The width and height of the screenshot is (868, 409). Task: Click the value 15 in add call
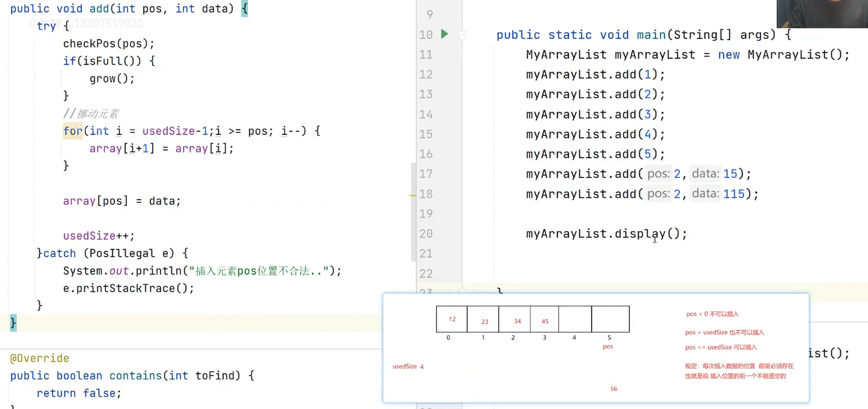click(730, 174)
